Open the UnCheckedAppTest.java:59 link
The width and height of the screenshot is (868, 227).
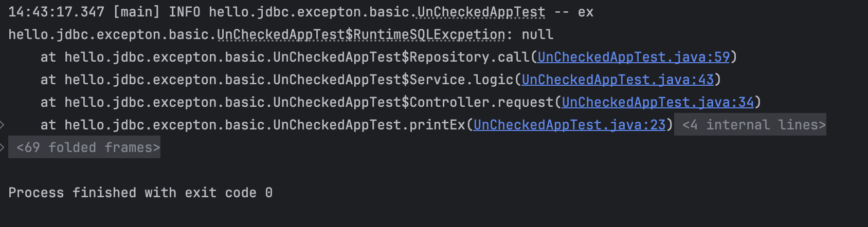tap(633, 57)
